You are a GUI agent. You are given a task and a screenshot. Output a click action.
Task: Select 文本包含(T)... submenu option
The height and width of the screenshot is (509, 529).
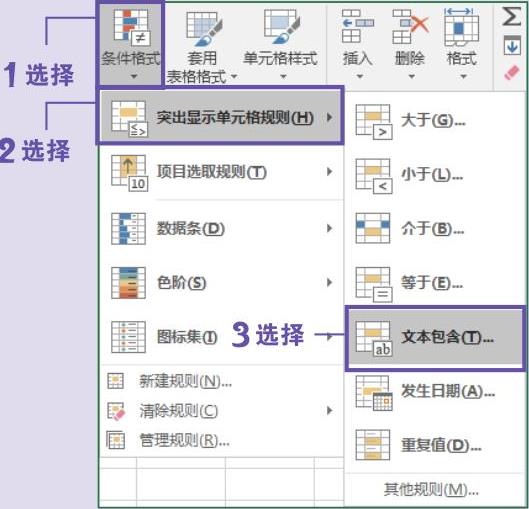[x=436, y=338]
